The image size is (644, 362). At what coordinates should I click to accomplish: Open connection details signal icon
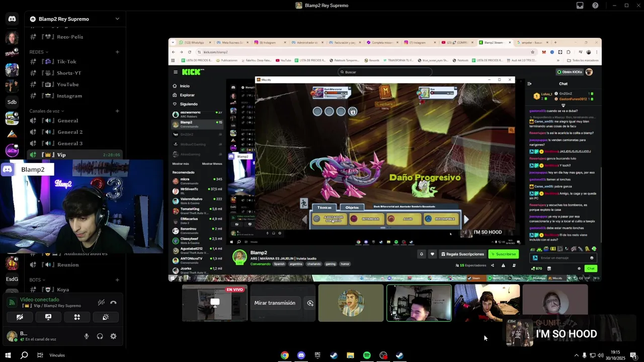coord(12,303)
